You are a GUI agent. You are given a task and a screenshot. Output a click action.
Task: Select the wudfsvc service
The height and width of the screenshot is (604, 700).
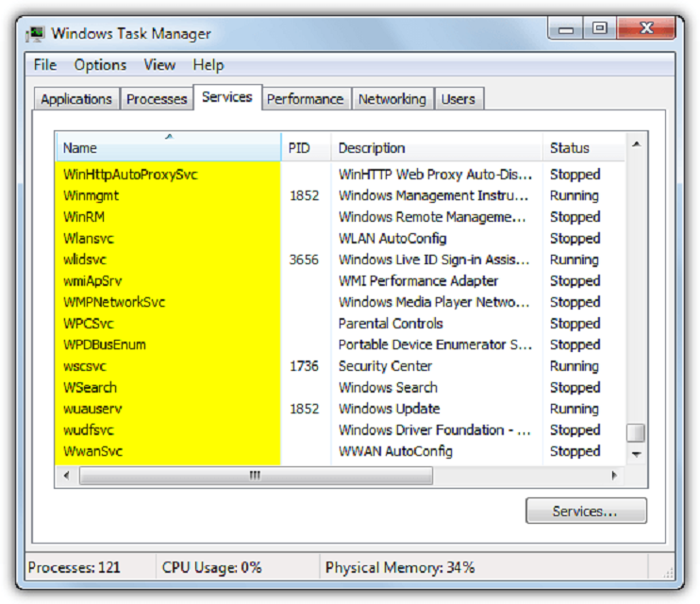pyautogui.click(x=340, y=430)
